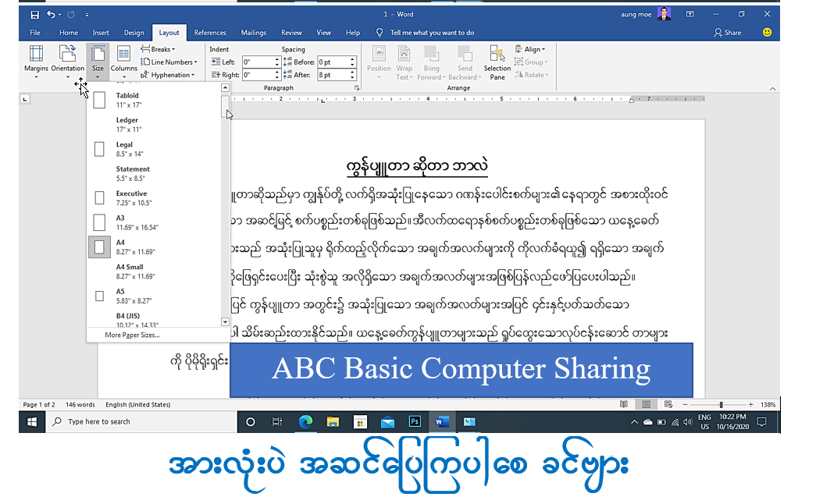Switch to the Insert tab

(x=101, y=32)
